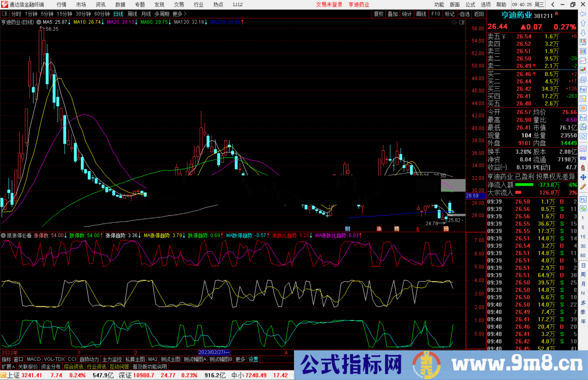The image size is (588, 380).
Task: Open F10 company info from the right sidebar icon
Action: point(583,89)
